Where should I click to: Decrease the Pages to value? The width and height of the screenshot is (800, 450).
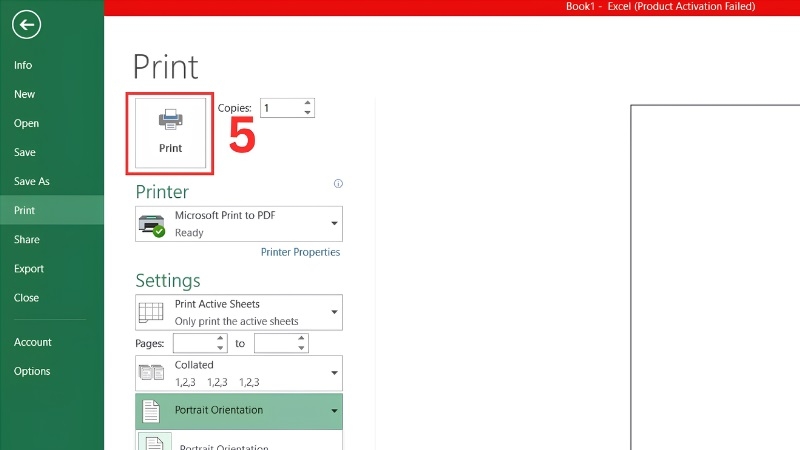[302, 348]
